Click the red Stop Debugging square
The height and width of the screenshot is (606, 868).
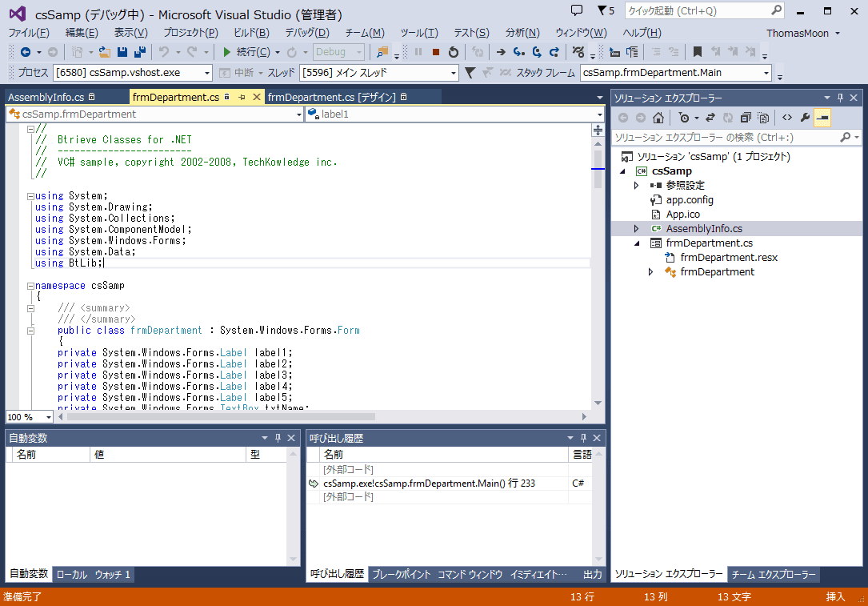coord(436,52)
